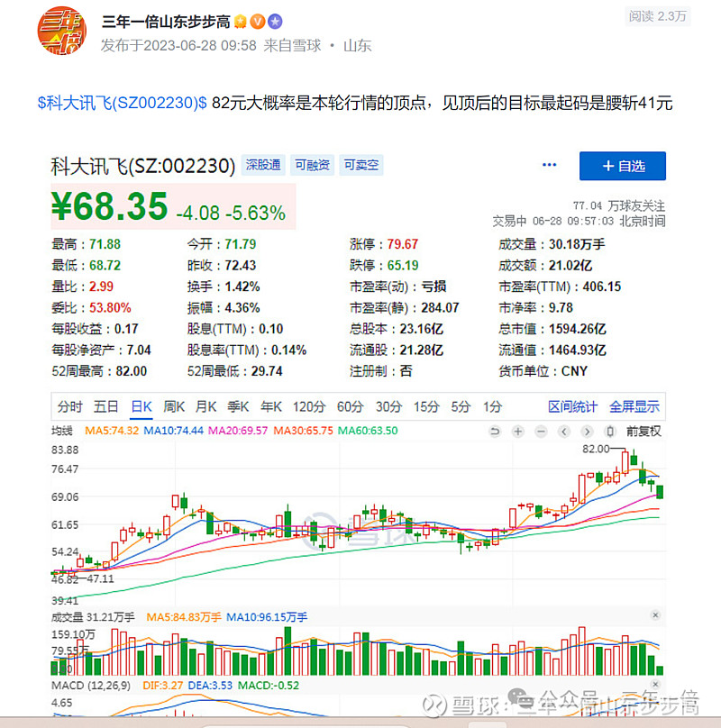This screenshot has width=721, height=728.
Task: Switch to the 5分 interval tab
Action: tap(461, 406)
